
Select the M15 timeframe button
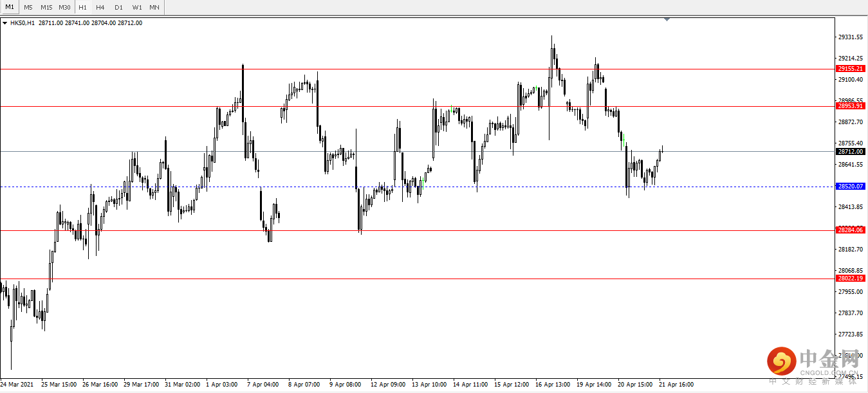pyautogui.click(x=46, y=7)
